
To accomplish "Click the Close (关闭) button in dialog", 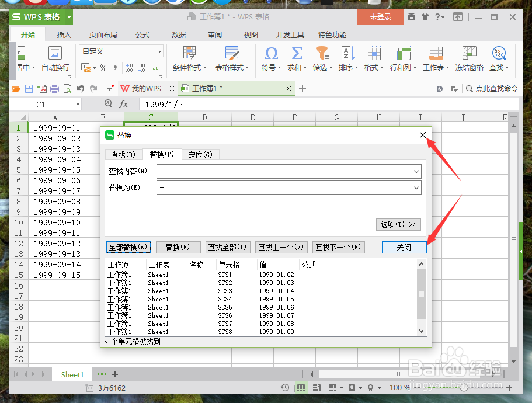I will 404,247.
